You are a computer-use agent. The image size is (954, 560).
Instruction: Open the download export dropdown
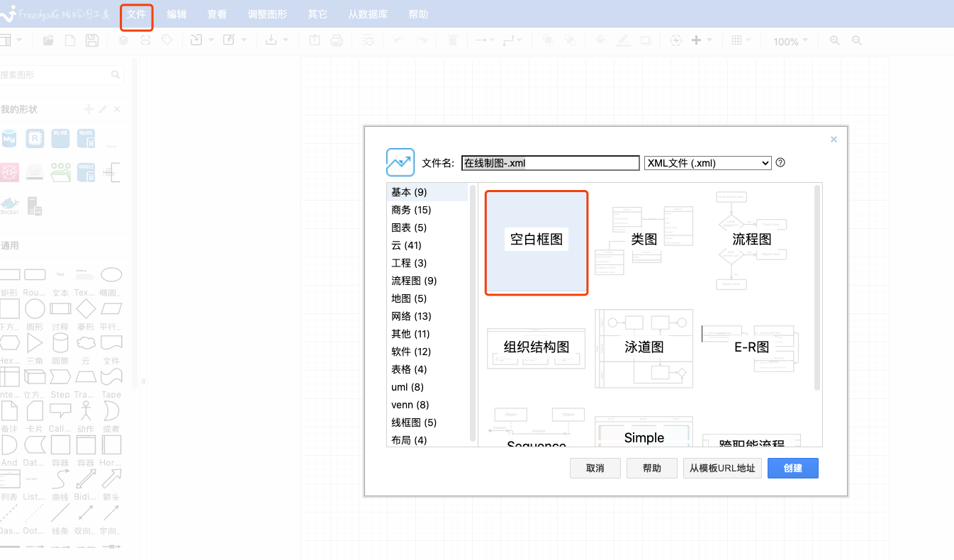pyautogui.click(x=276, y=40)
